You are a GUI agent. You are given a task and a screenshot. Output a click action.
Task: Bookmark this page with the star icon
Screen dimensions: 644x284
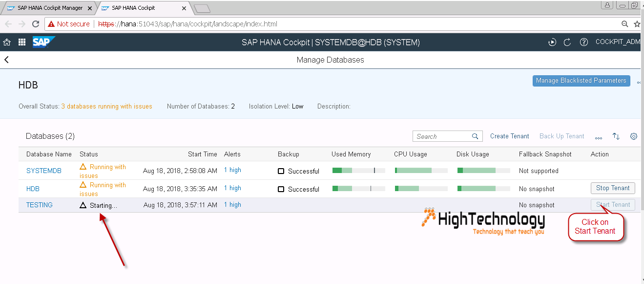point(637,24)
